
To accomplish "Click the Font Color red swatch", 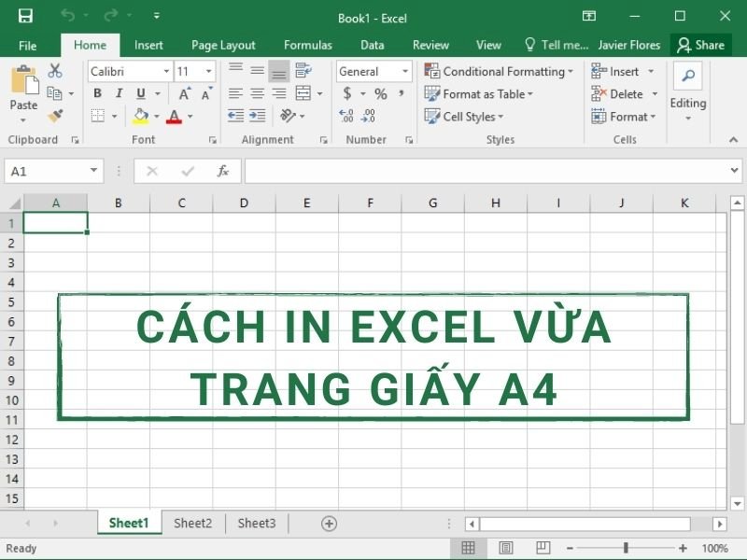I will 174,117.
